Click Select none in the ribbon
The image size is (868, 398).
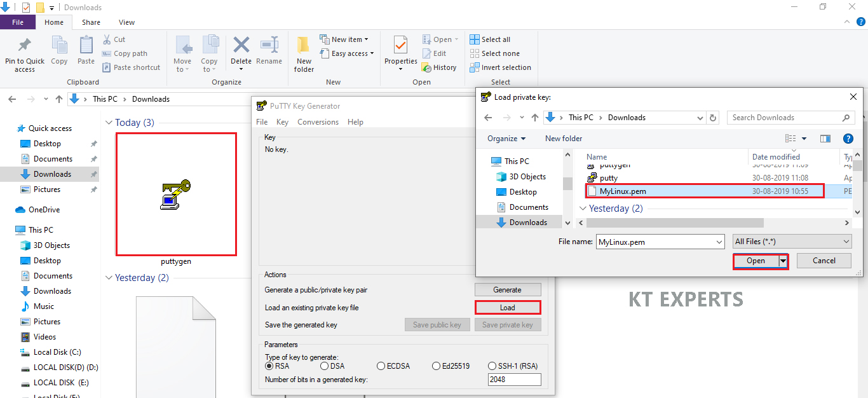(x=494, y=53)
